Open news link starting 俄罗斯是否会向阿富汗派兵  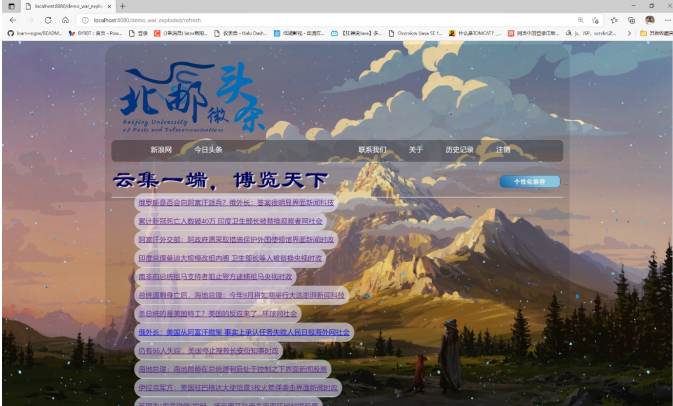pyautogui.click(x=236, y=203)
